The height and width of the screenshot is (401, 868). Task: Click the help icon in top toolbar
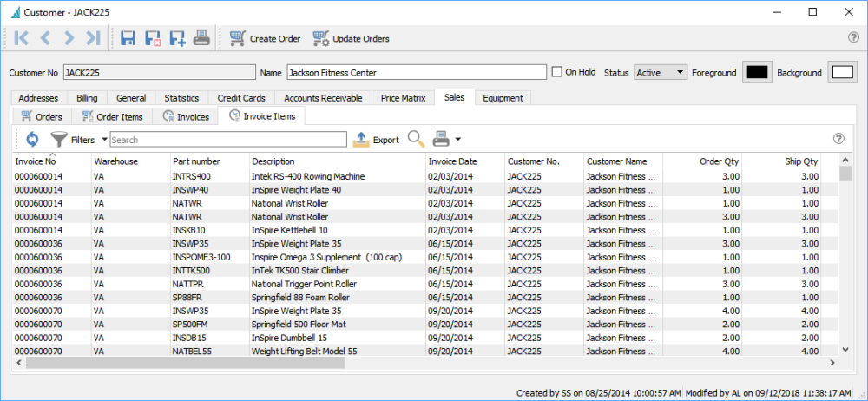pos(852,38)
